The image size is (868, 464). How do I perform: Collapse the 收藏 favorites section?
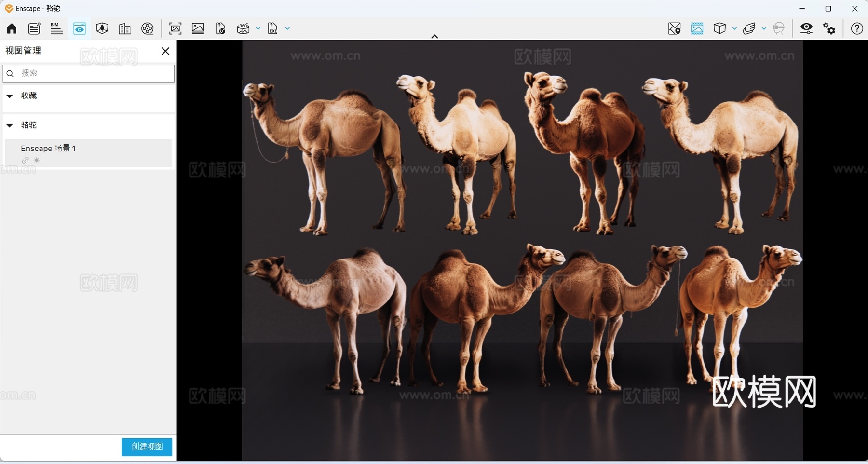click(9, 96)
